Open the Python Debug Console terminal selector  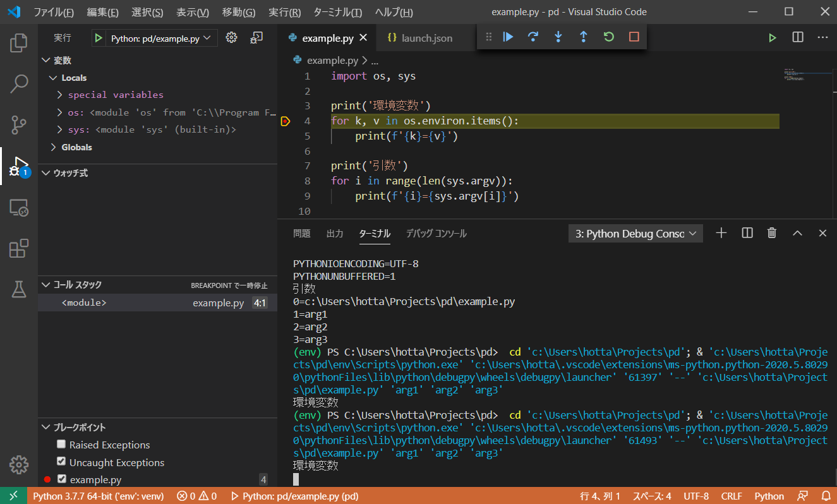pyautogui.click(x=635, y=234)
